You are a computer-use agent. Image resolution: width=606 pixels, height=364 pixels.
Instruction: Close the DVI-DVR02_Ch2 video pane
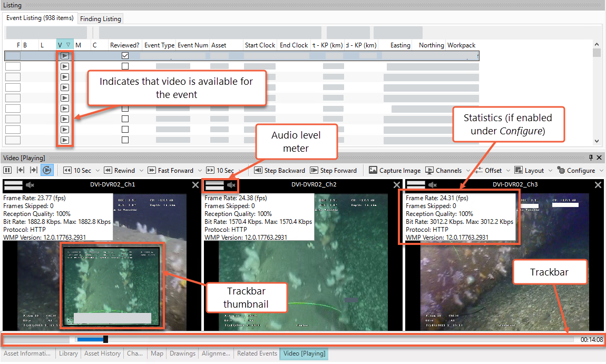click(397, 185)
